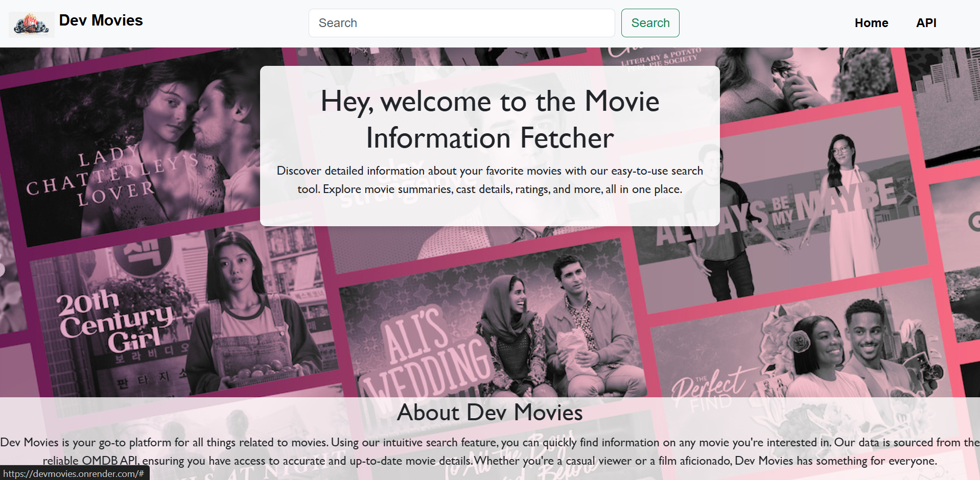Viewport: 980px width, 480px height.
Task: Click the 'Dev Movies is your go-to platform' paragraph
Action: pyautogui.click(x=489, y=451)
